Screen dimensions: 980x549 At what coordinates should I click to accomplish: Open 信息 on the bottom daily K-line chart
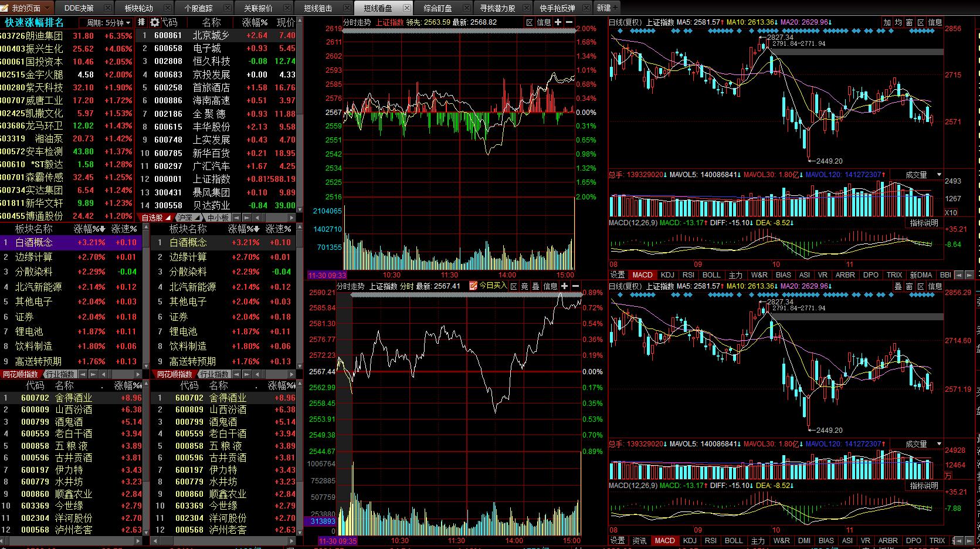[x=935, y=286]
